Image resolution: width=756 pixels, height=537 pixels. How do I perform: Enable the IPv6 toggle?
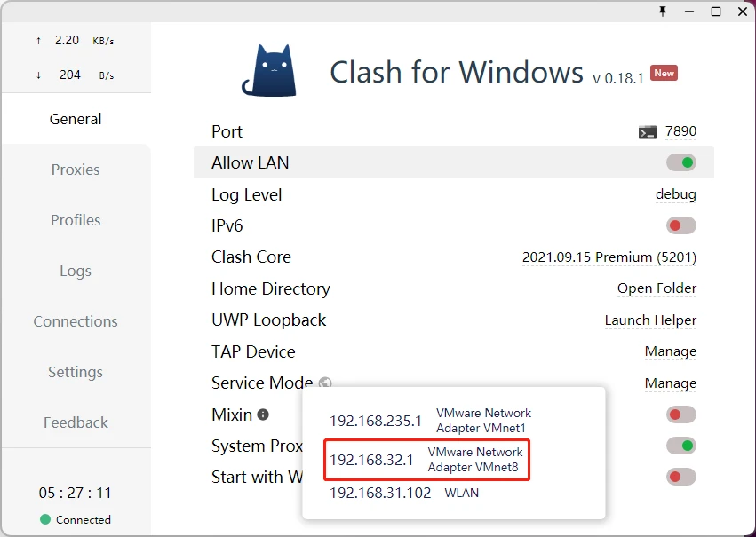(x=680, y=225)
